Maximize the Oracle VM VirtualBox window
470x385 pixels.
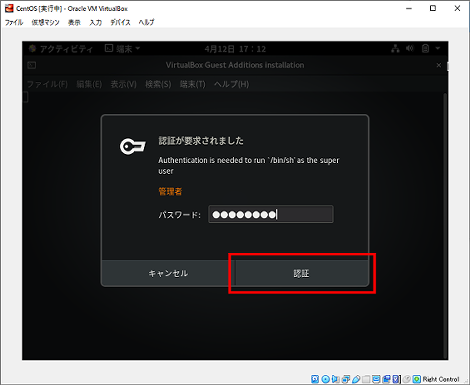click(433, 8)
